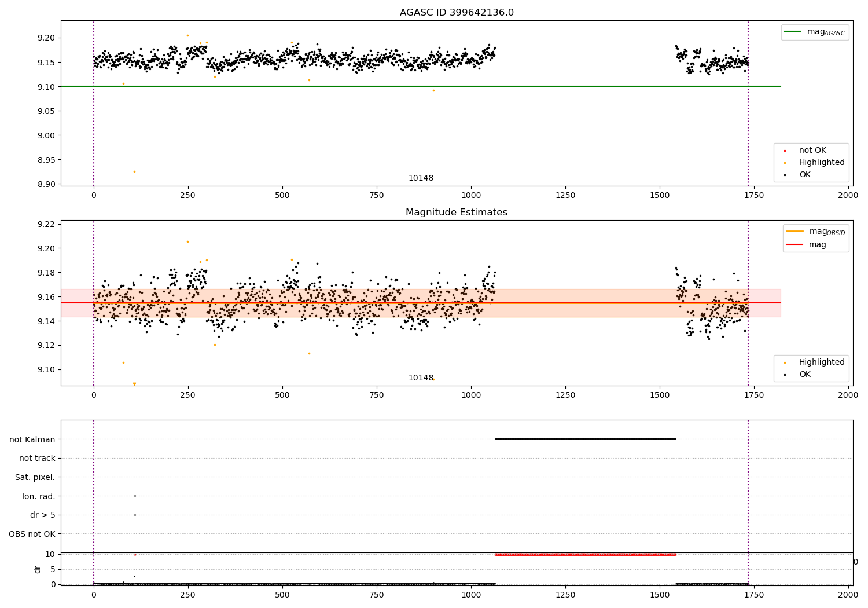The height and width of the screenshot is (608, 868).
Task: Click the lowest orange outlier near 8.925 in top plot
Action: [134, 171]
